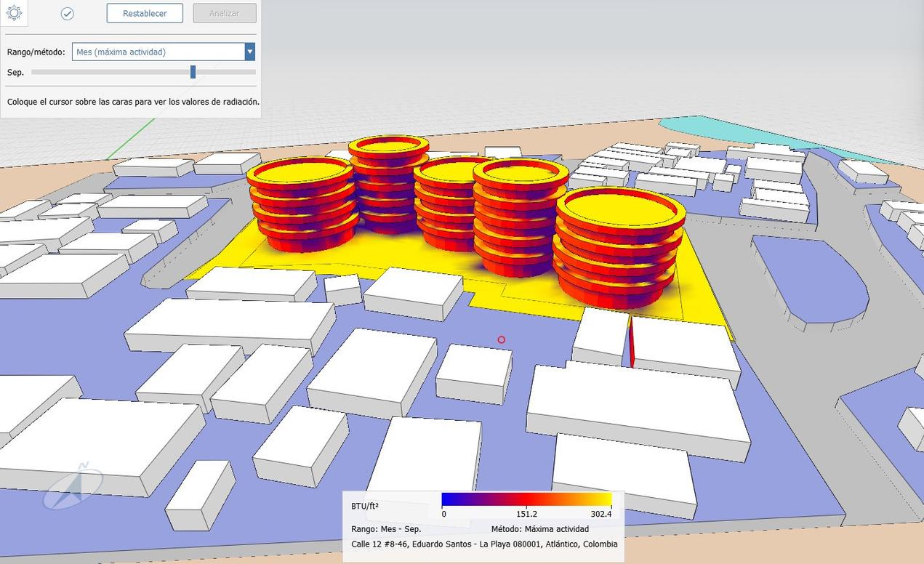
Task: Click the Restablecer button
Action: 145,13
